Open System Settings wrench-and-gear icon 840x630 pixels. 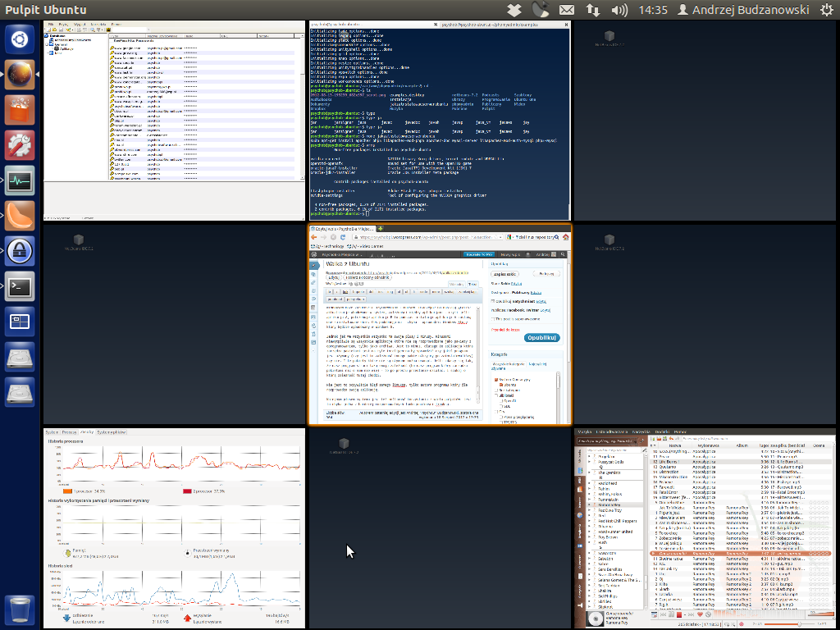(x=21, y=144)
